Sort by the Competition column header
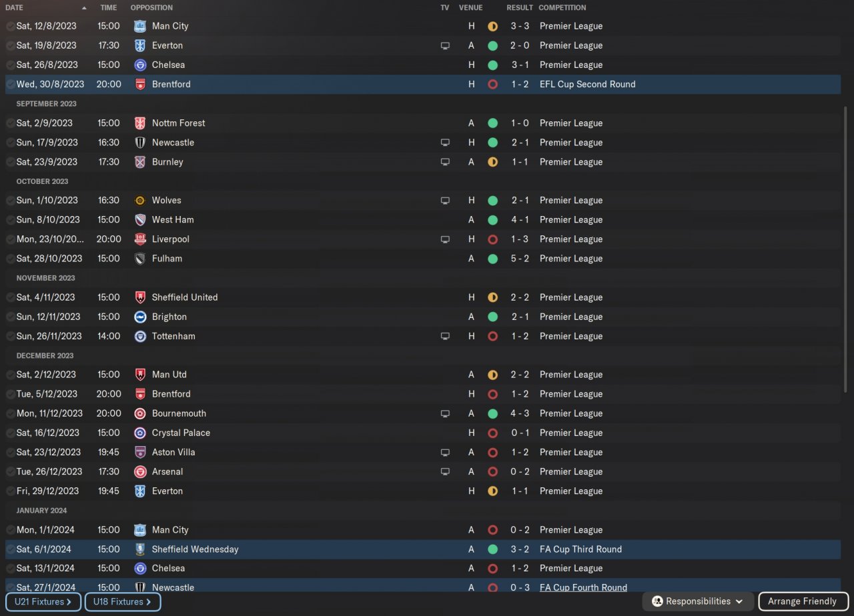The height and width of the screenshot is (616, 854). tap(562, 7)
